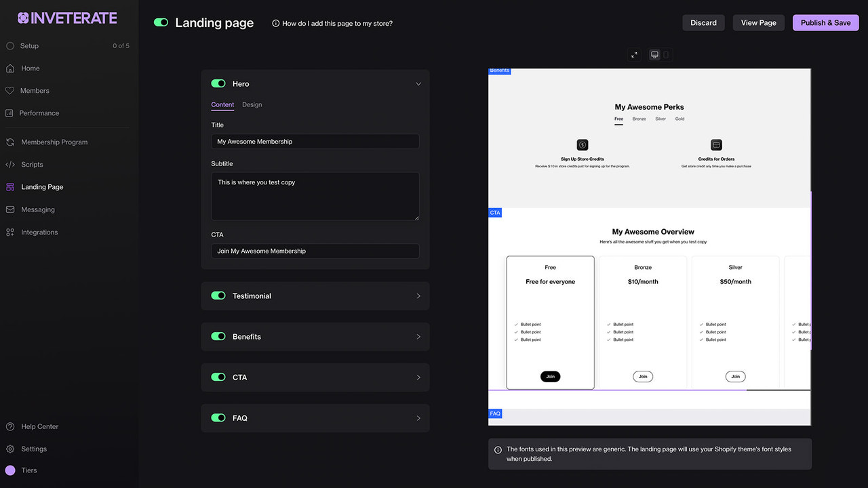
Task: Click the Title input field
Action: click(x=315, y=141)
